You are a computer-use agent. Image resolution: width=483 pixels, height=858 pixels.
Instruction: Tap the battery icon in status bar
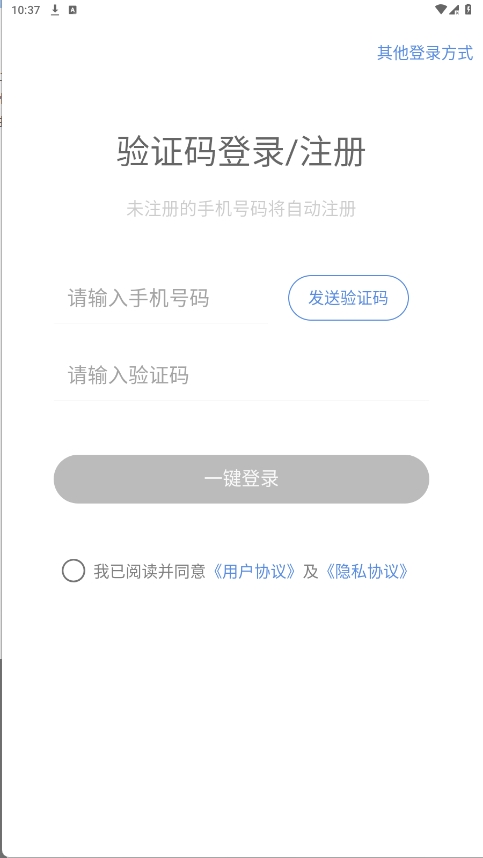click(468, 9)
